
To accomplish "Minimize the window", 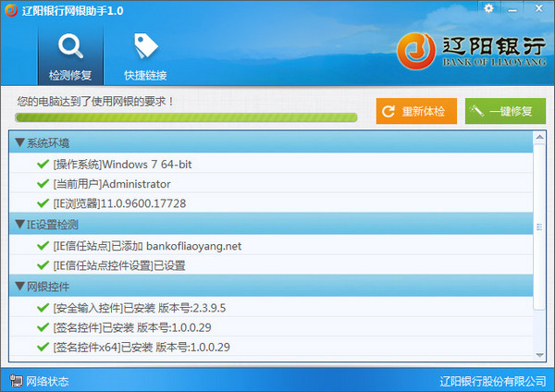I will [512, 9].
